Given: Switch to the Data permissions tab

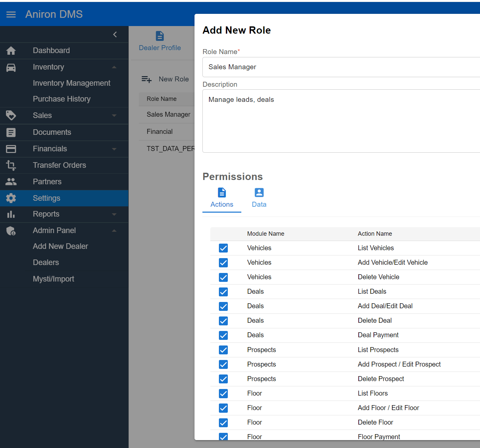Looking at the screenshot, I should point(259,198).
